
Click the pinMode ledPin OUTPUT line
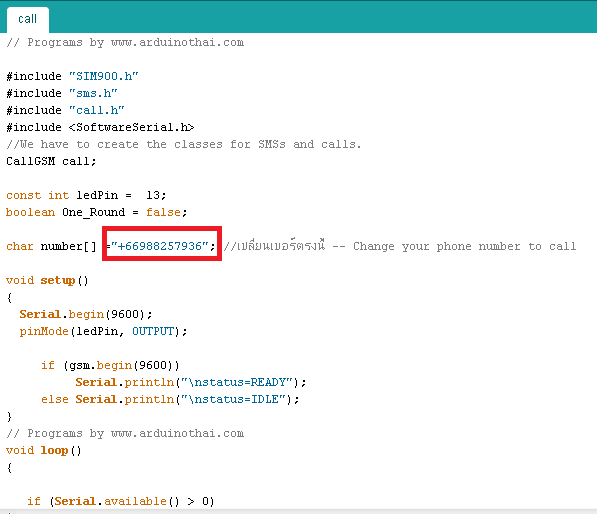[103, 331]
